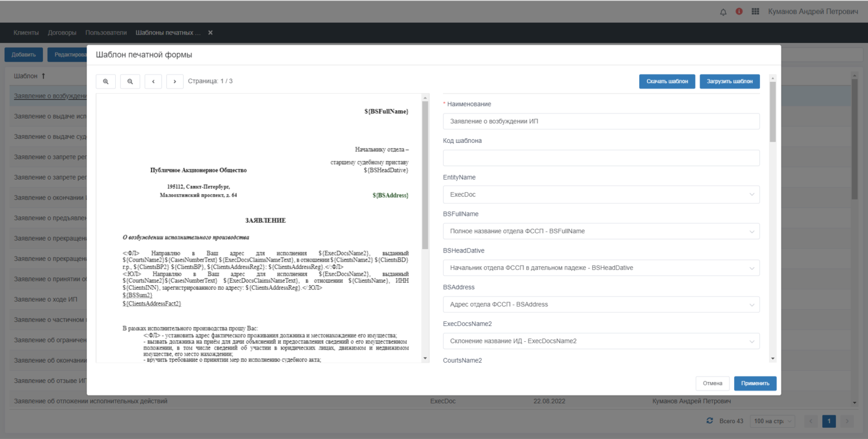Screen dimensions: 868x439
Task: Click the notifications bell icon
Action: 723,12
